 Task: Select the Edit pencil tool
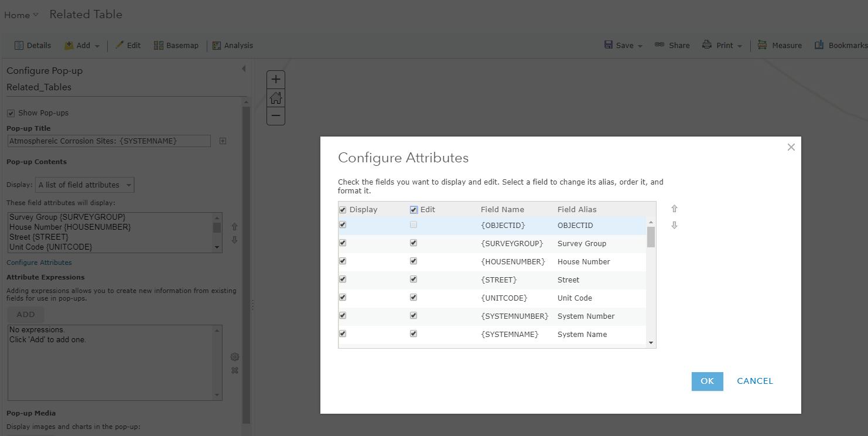pos(119,45)
